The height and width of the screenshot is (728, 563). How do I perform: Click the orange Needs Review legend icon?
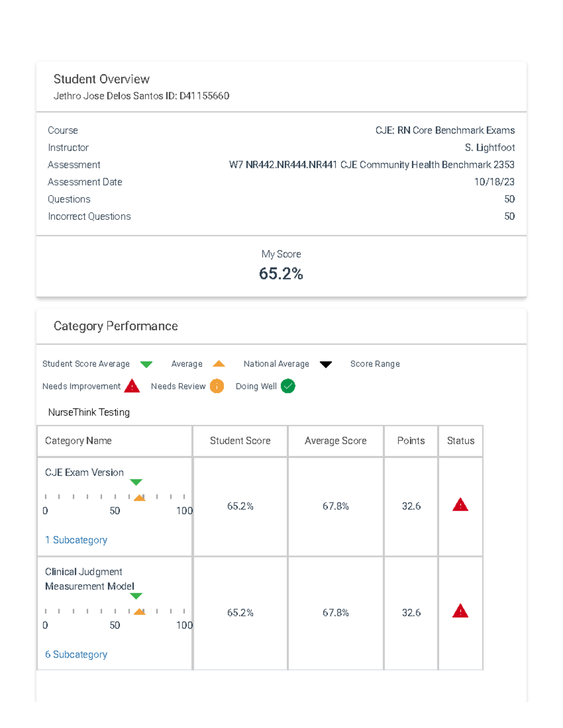[217, 386]
